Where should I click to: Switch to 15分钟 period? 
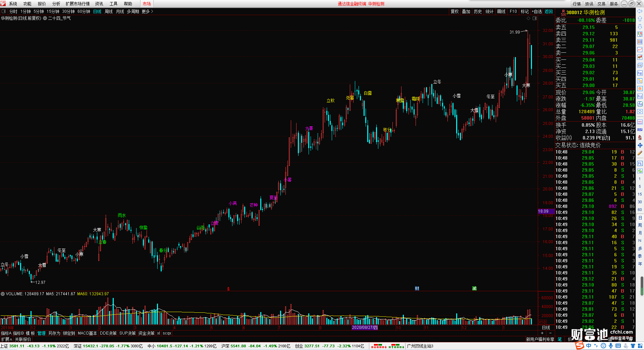pos(53,11)
